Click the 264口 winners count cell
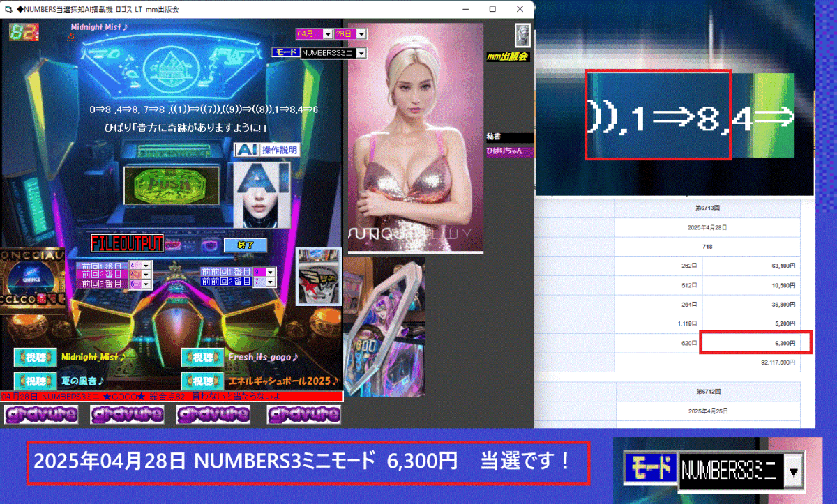837x504 pixels. pos(658,304)
